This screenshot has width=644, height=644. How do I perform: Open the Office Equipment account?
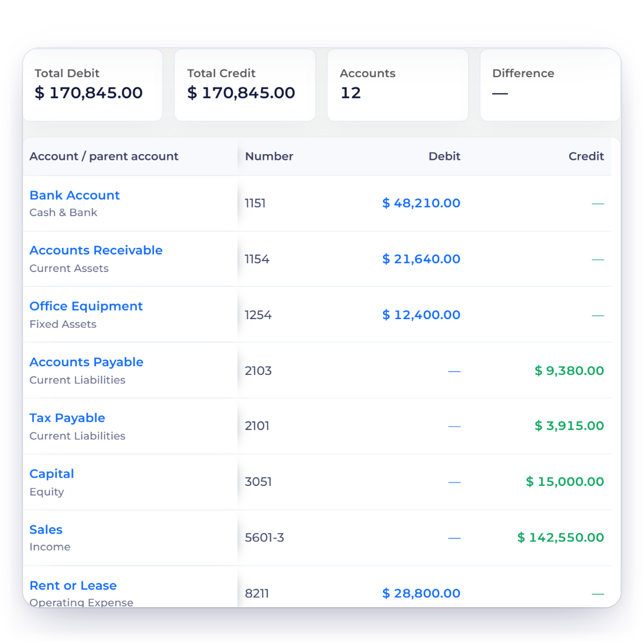pyautogui.click(x=86, y=306)
